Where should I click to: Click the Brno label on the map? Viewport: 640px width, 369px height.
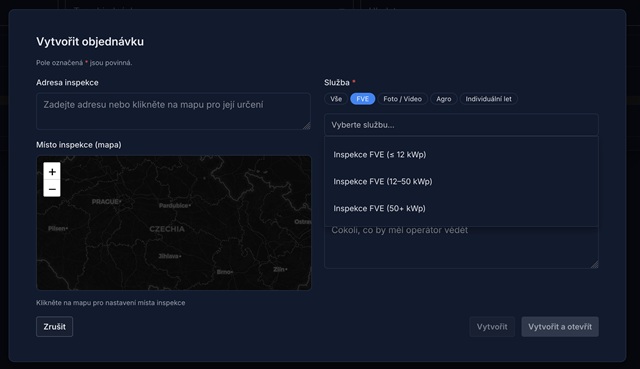224,272
